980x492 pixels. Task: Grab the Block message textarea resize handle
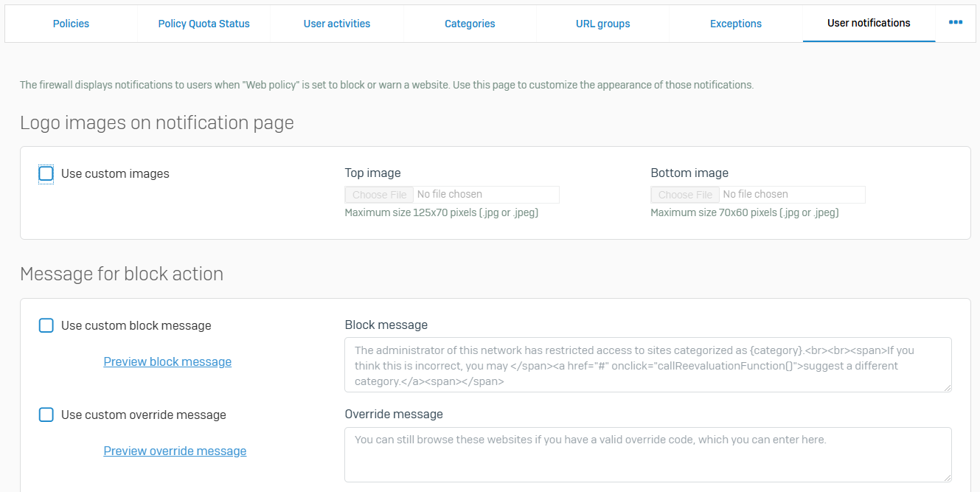947,387
